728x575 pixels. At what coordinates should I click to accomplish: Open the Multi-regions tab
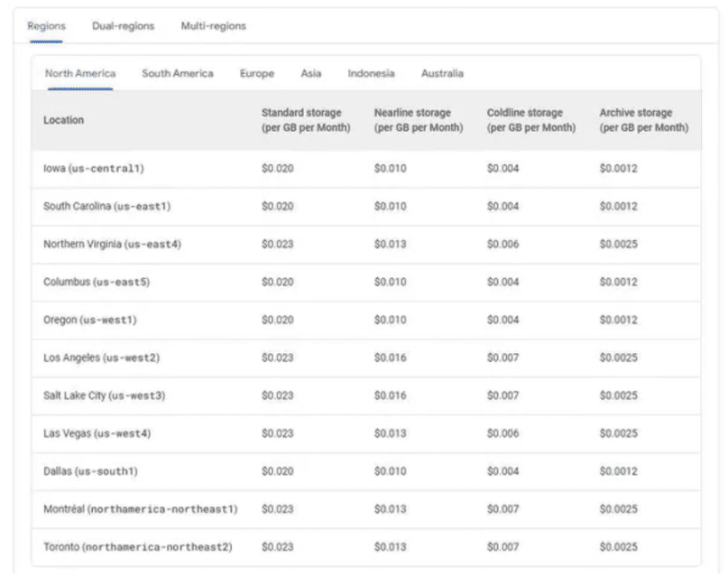coord(214,26)
